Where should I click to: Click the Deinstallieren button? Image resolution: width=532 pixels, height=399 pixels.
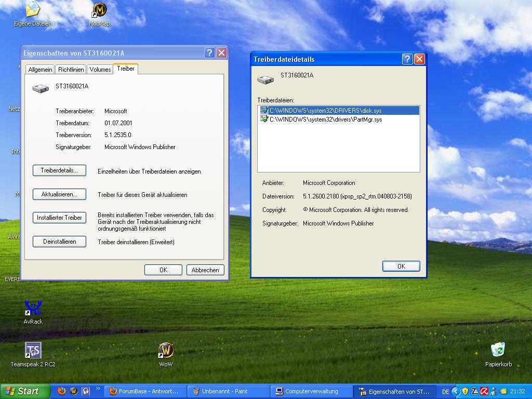pos(59,242)
